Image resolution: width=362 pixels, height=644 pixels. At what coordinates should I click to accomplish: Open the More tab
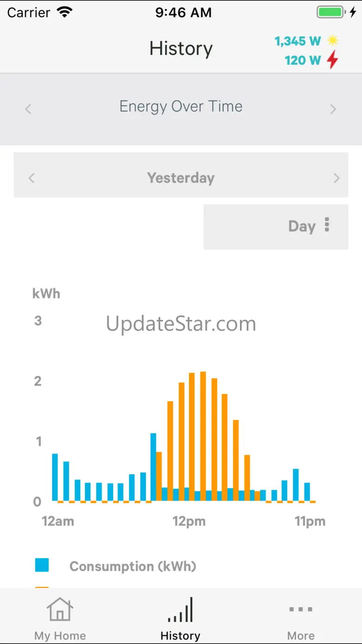tap(301, 610)
